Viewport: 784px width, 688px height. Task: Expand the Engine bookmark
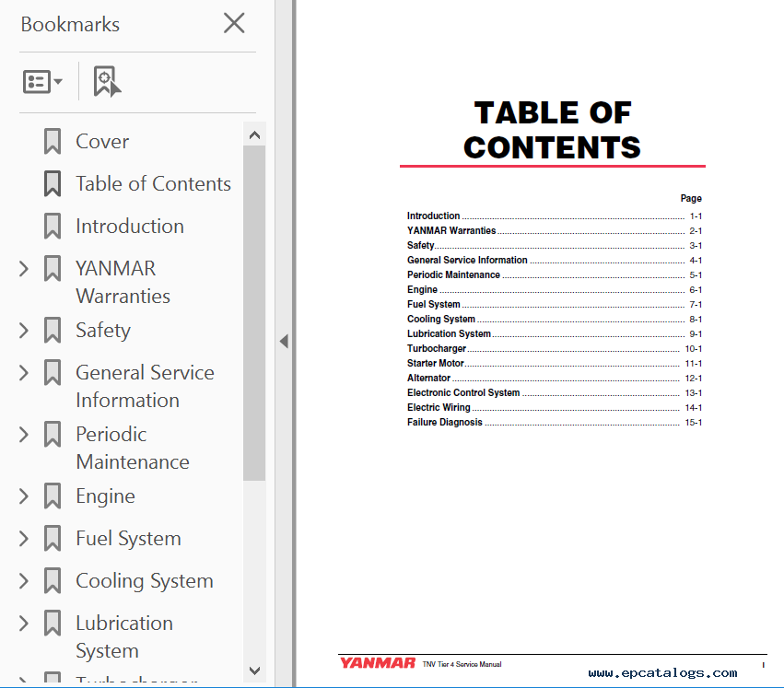24,496
